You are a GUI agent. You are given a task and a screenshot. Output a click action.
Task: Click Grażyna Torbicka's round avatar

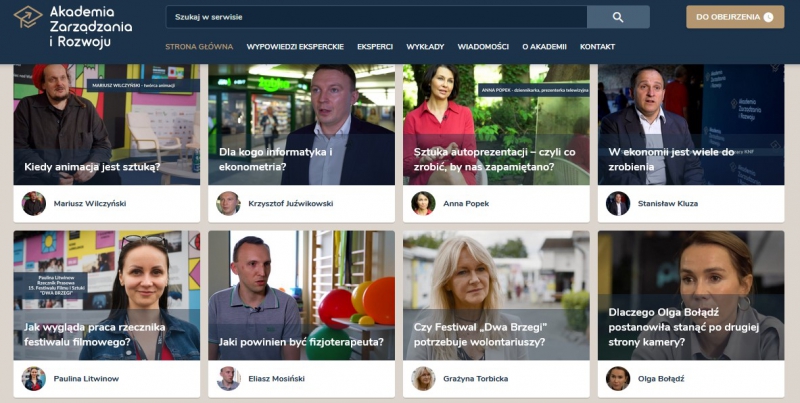(x=423, y=379)
